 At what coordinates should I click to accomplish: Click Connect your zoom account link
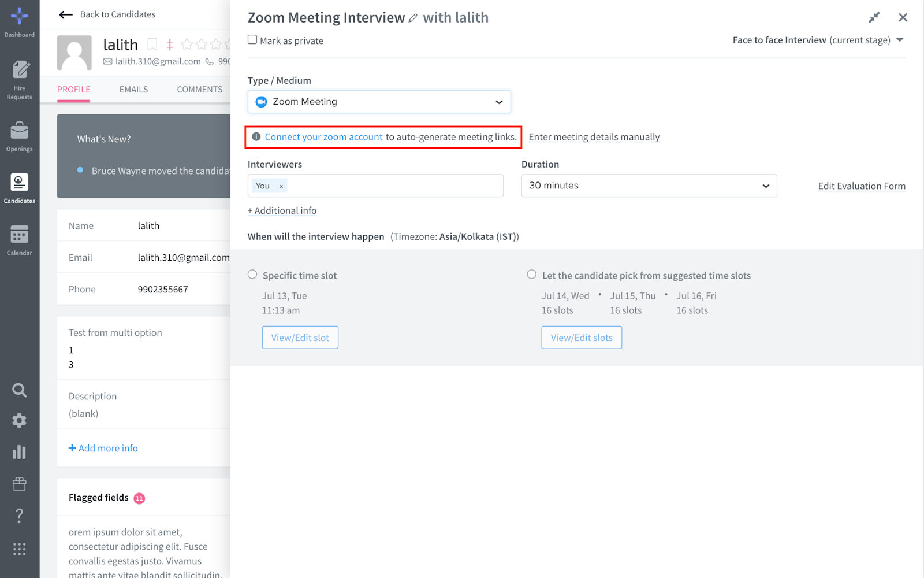[x=323, y=137]
